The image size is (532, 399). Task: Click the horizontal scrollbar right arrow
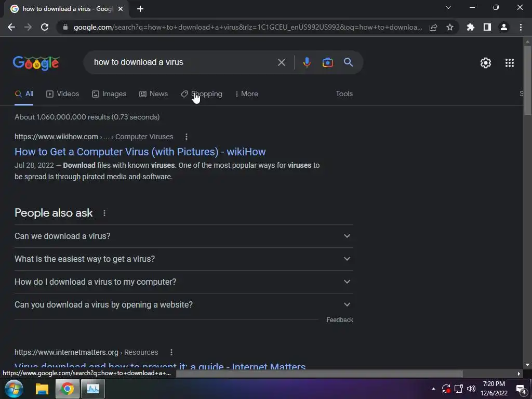519,374
